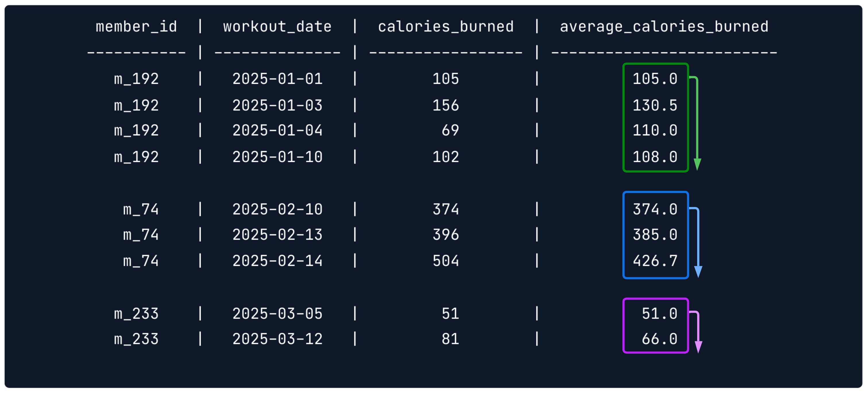Click the m_233 cell in the 2025-03-05 row

pyautogui.click(x=136, y=314)
